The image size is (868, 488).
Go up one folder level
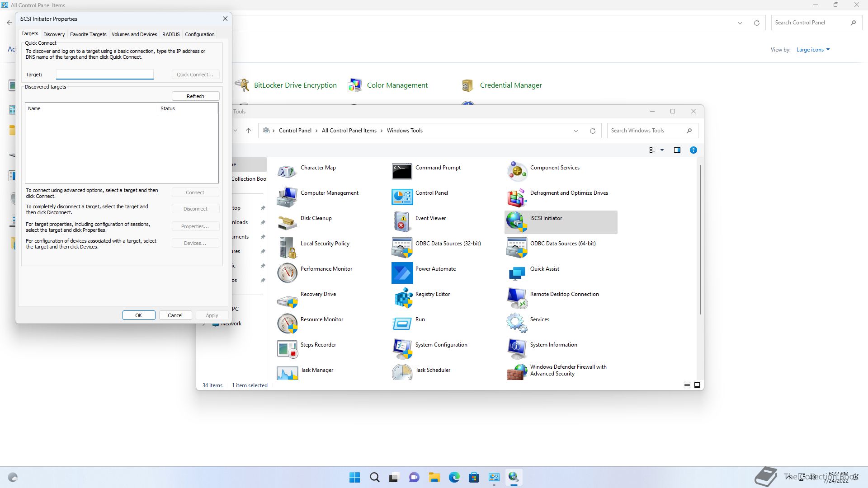[x=248, y=131]
